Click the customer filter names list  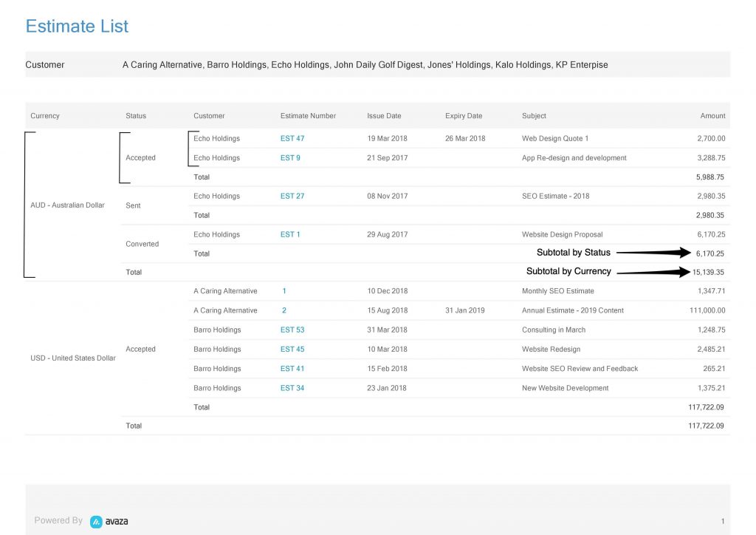click(x=365, y=64)
